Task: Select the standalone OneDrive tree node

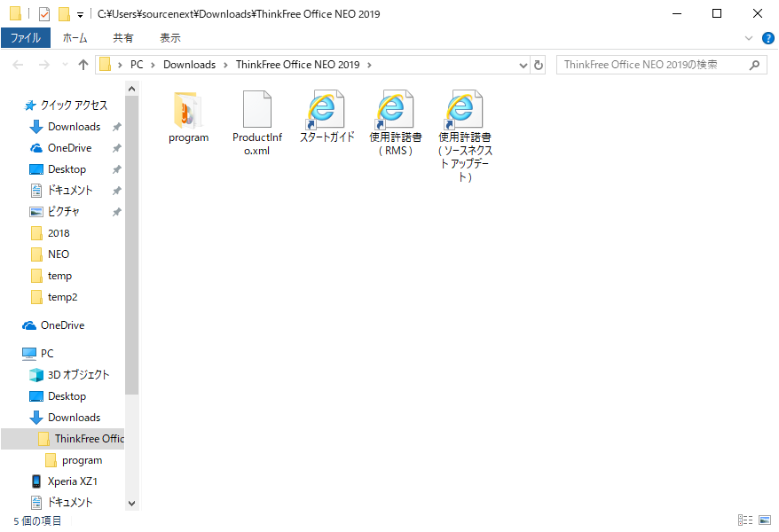Action: pos(63,325)
